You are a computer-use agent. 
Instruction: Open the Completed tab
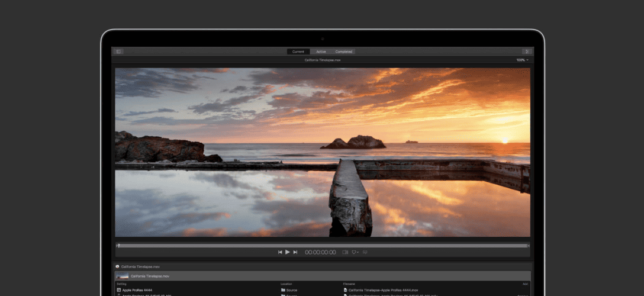[344, 52]
